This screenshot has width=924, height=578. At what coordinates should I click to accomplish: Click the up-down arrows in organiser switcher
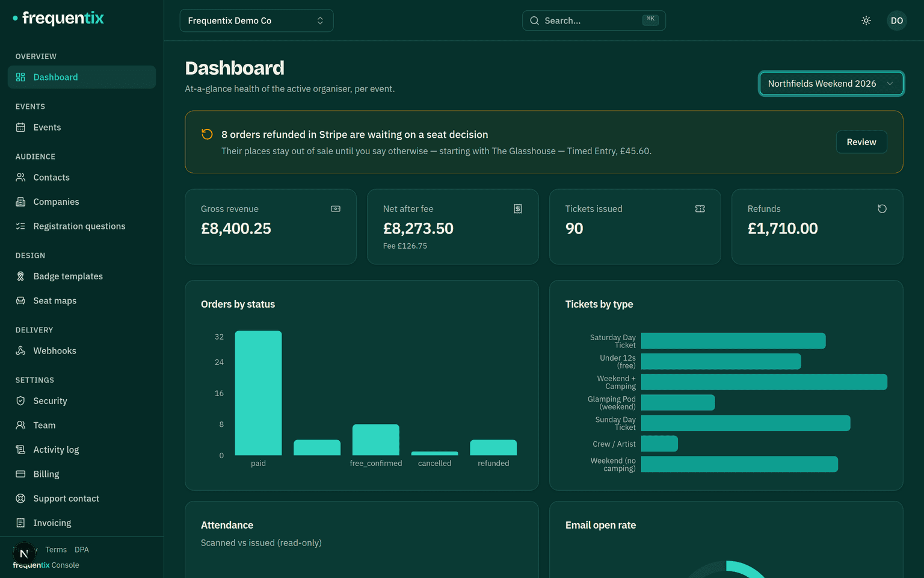pyautogui.click(x=320, y=20)
